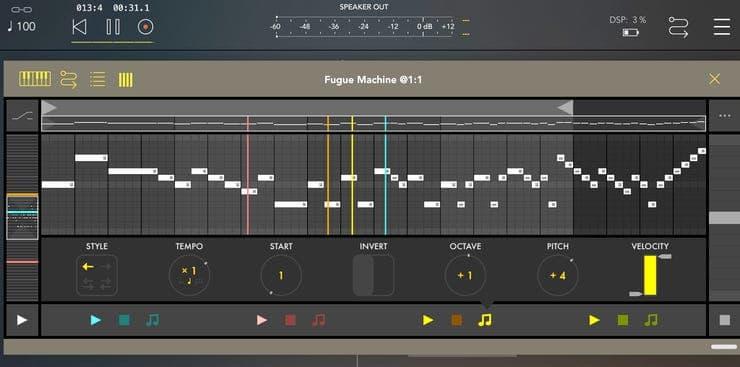
Task: Adjust the Tempo ×1 dial
Action: pyautogui.click(x=189, y=275)
